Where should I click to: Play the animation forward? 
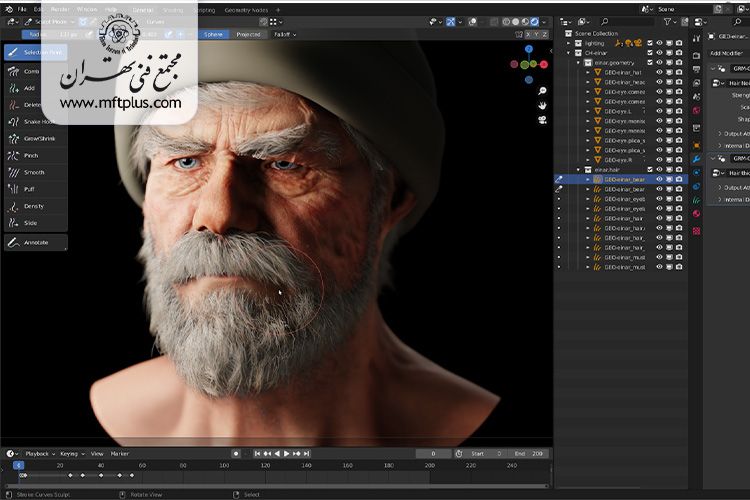click(287, 454)
